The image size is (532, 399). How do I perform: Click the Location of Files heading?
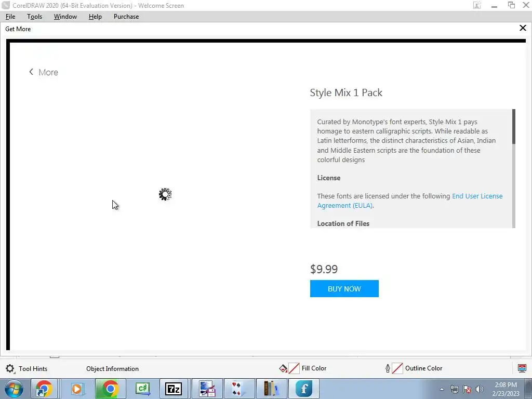pyautogui.click(x=343, y=223)
